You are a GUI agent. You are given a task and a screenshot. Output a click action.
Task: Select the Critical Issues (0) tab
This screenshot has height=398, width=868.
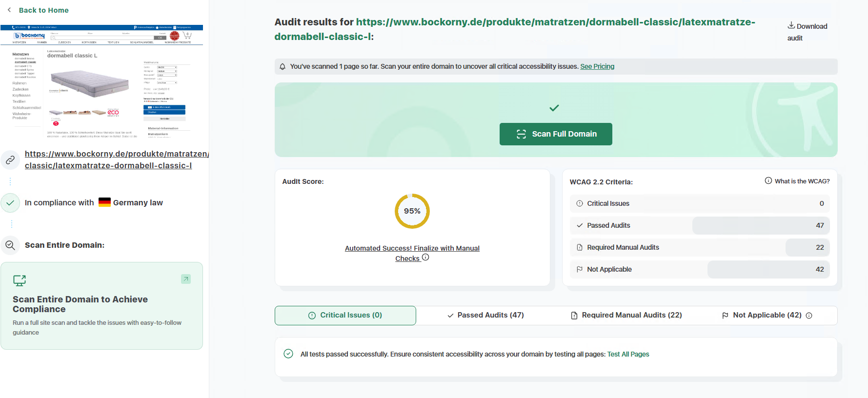345,316
